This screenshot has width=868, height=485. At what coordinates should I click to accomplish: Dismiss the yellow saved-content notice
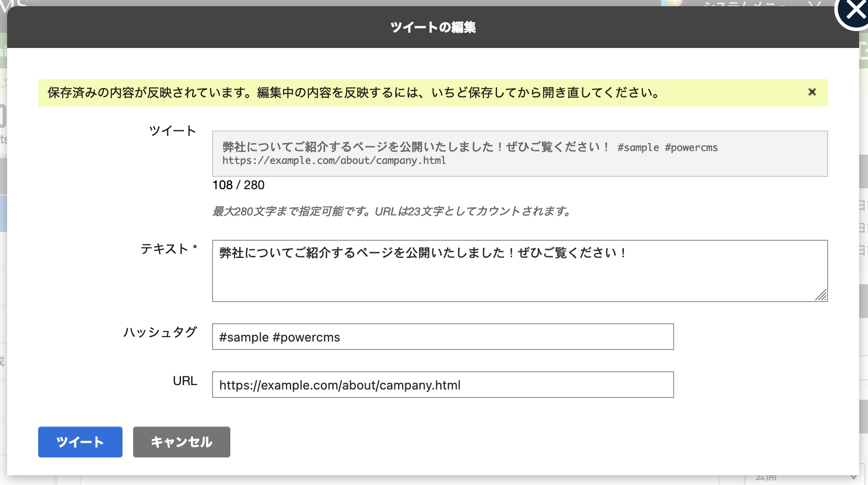tap(812, 92)
